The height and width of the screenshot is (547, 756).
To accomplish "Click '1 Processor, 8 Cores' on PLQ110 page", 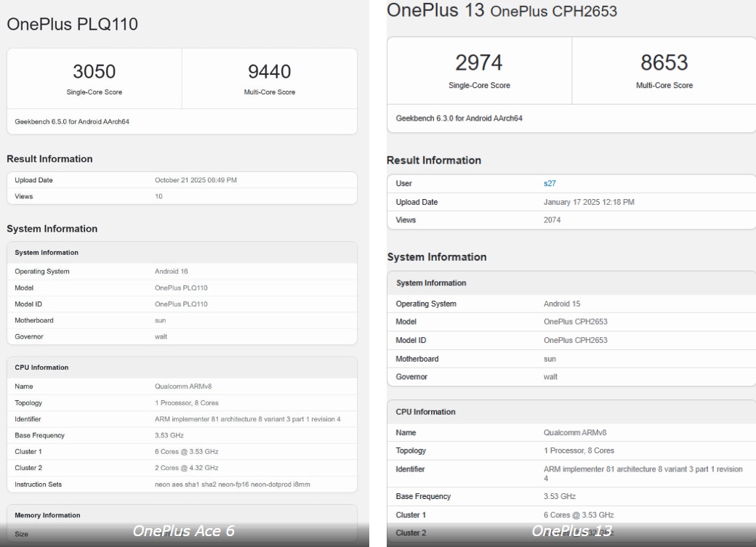I will pos(187,403).
